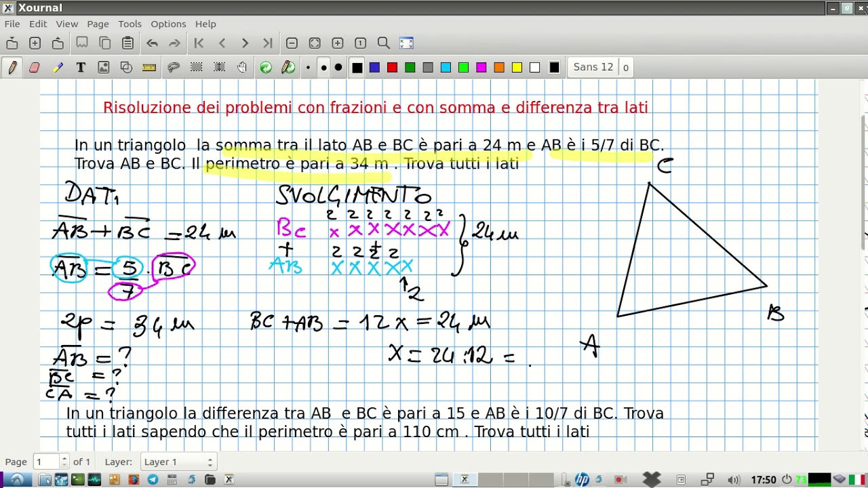The height and width of the screenshot is (488, 868).
Task: Activate the Hand tool
Action: pyautogui.click(x=243, y=67)
